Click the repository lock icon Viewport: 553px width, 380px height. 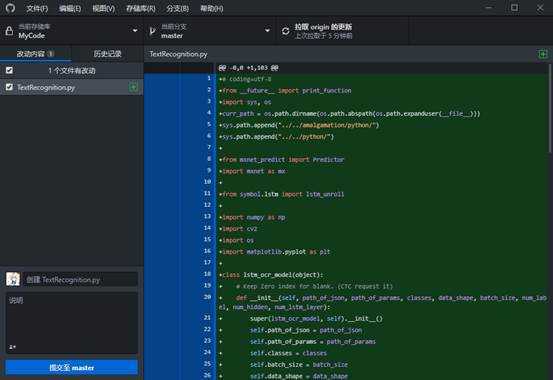[x=9, y=31]
